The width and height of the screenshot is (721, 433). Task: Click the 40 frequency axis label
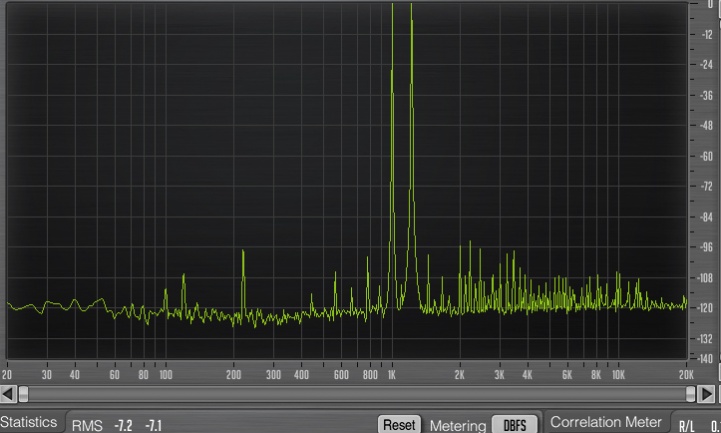tap(74, 375)
